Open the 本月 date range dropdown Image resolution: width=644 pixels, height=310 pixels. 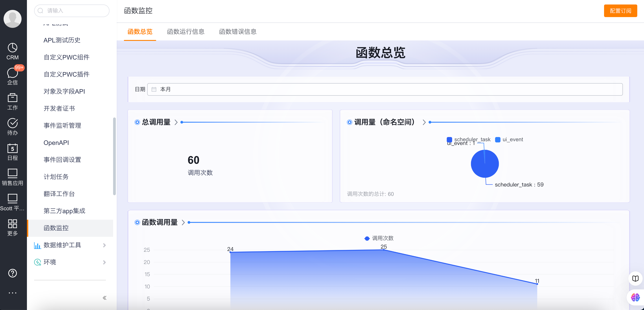[x=385, y=89]
